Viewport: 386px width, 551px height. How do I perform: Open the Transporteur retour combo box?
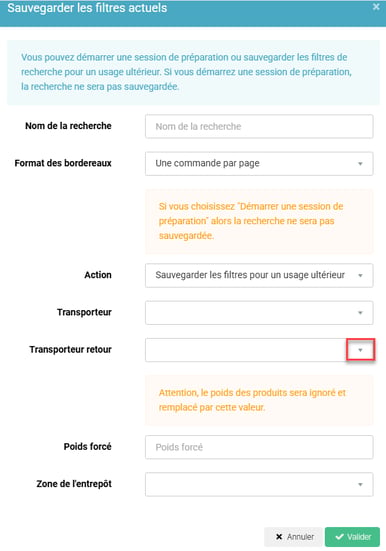pyautogui.click(x=259, y=350)
